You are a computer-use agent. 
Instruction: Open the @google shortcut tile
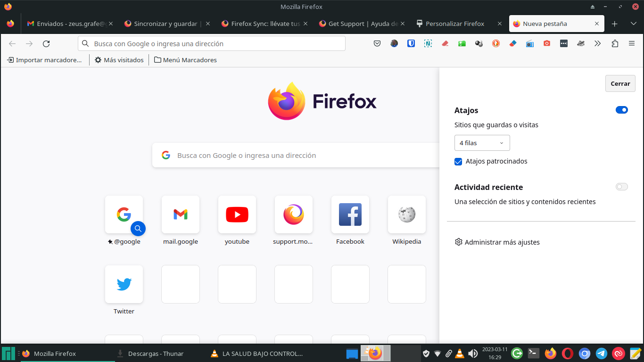coord(124,214)
